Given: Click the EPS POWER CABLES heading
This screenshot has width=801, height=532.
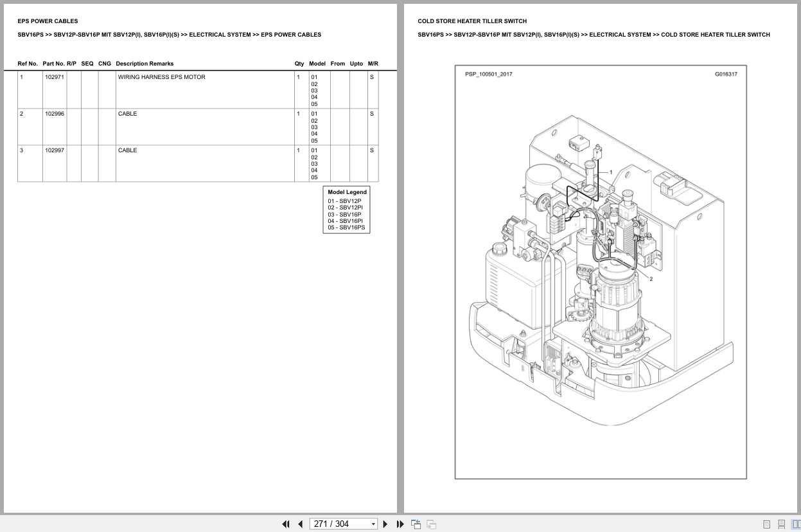Looking at the screenshot, I should coord(48,21).
